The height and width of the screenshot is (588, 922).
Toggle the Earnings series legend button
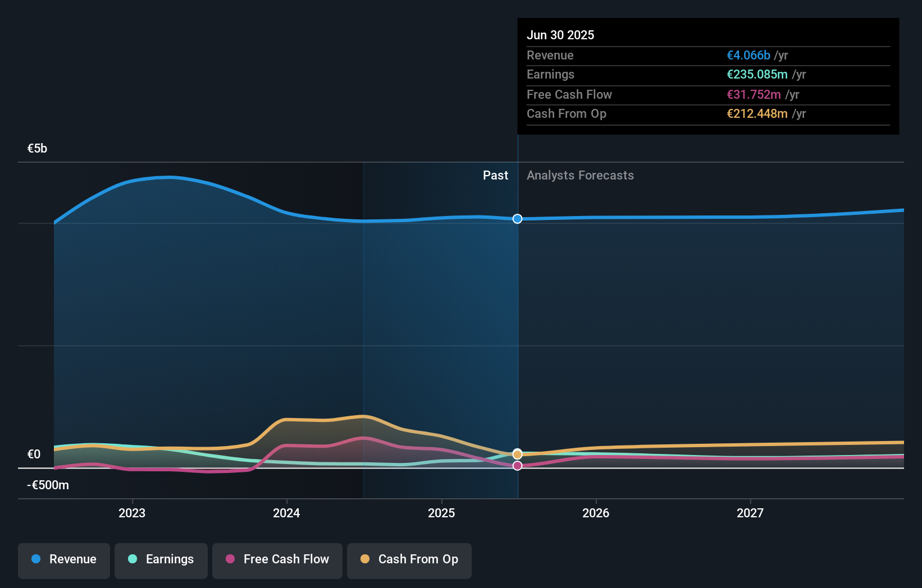click(161, 561)
